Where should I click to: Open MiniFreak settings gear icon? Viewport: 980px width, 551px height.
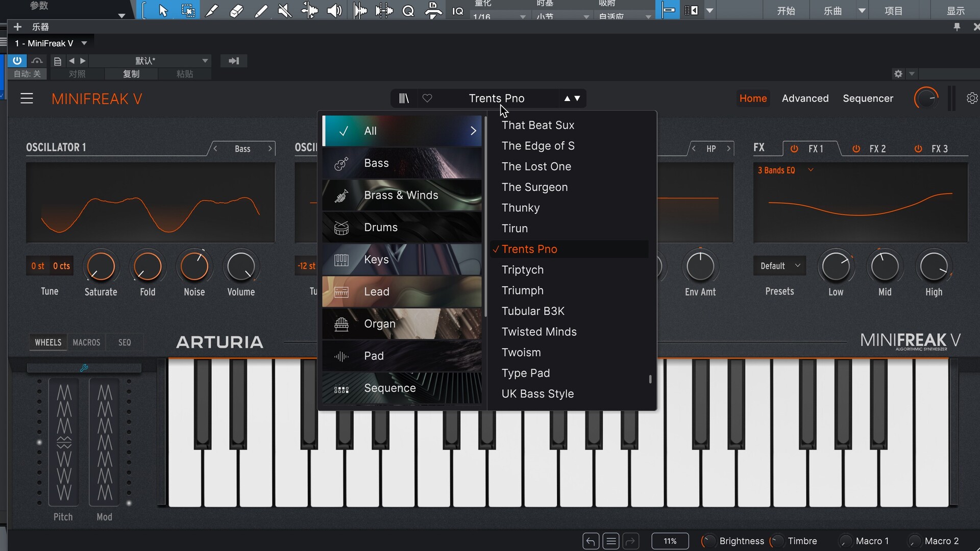point(972,98)
